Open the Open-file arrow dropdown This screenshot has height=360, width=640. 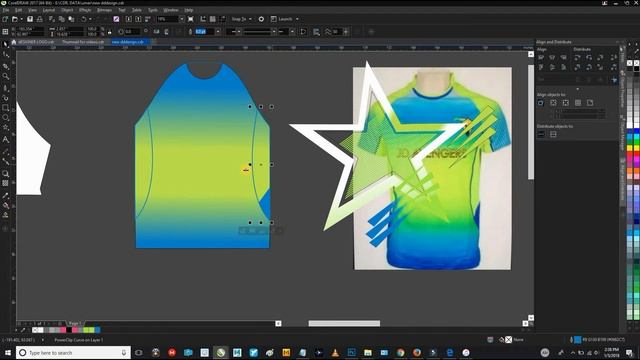(x=21, y=19)
